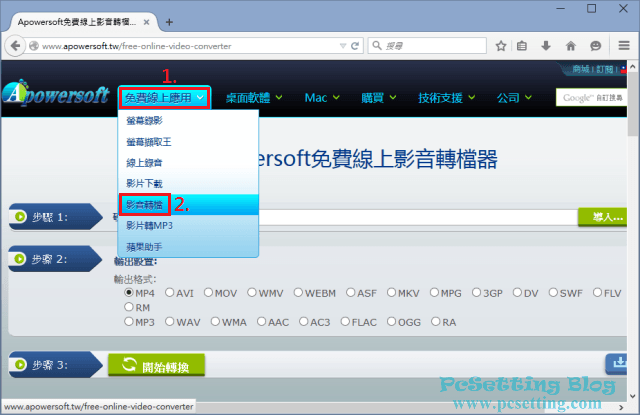Screen dimensions: 640x415
Task: Bookmark this page with the star icon
Action: pos(501,46)
